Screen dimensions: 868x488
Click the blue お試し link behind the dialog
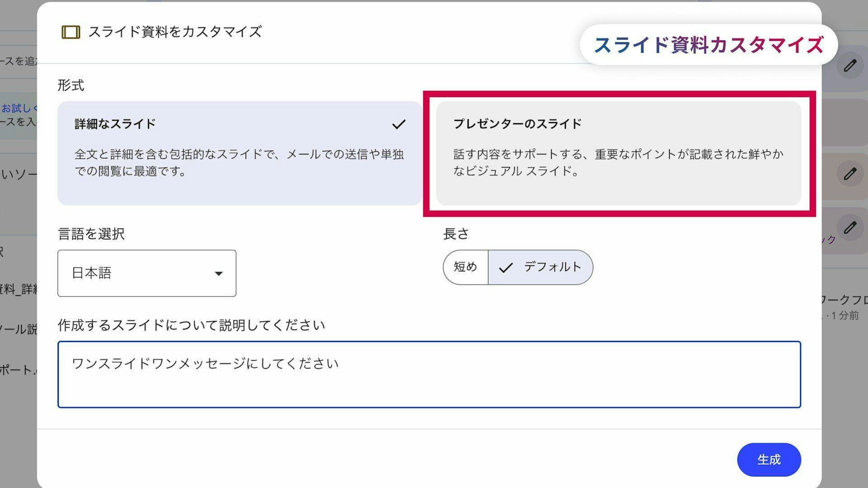[x=19, y=108]
